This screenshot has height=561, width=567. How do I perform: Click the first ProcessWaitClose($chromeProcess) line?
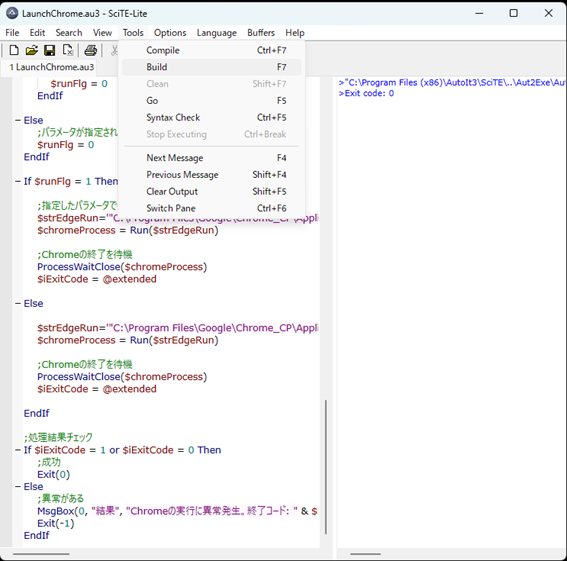(122, 267)
